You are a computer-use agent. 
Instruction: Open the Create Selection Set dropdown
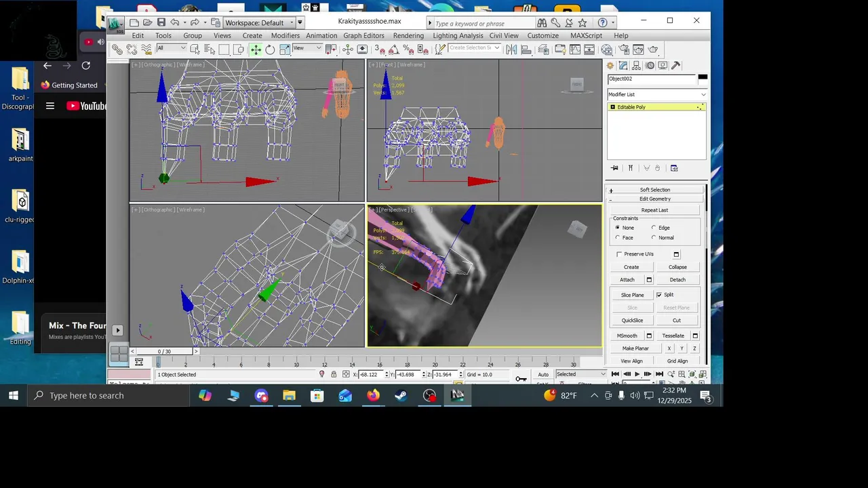pos(475,48)
